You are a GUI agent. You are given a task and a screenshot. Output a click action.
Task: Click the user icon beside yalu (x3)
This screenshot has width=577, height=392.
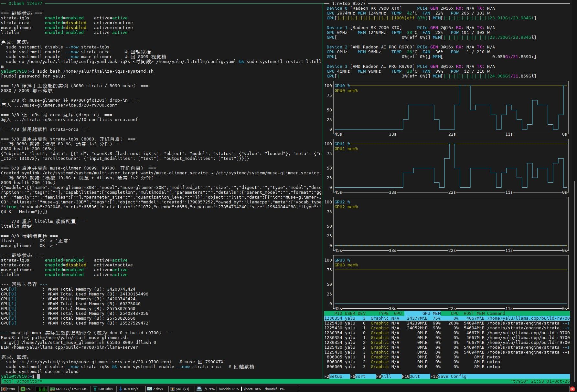(173, 389)
